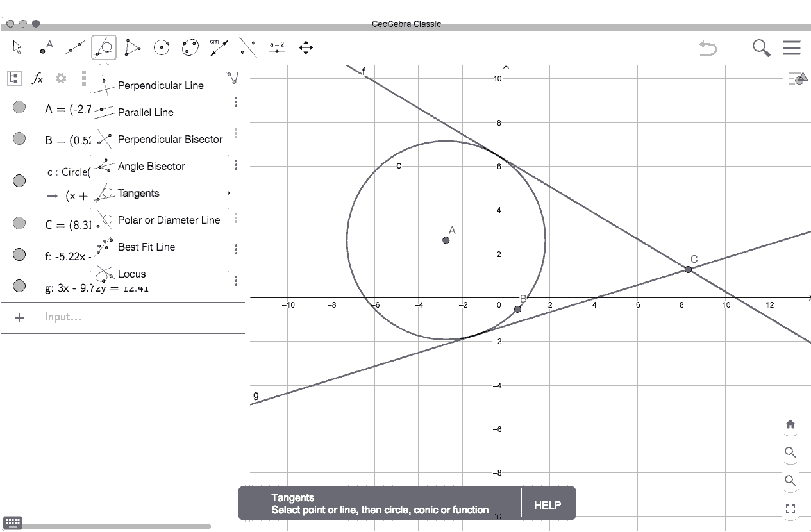The height and width of the screenshot is (532, 811).
Task: Click the fullscreen button
Action: tap(790, 508)
